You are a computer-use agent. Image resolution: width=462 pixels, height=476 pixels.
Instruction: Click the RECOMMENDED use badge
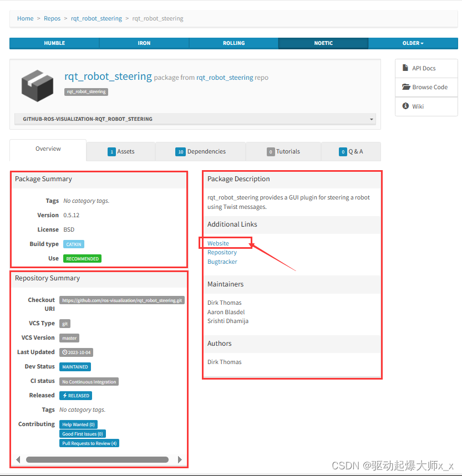coord(82,259)
